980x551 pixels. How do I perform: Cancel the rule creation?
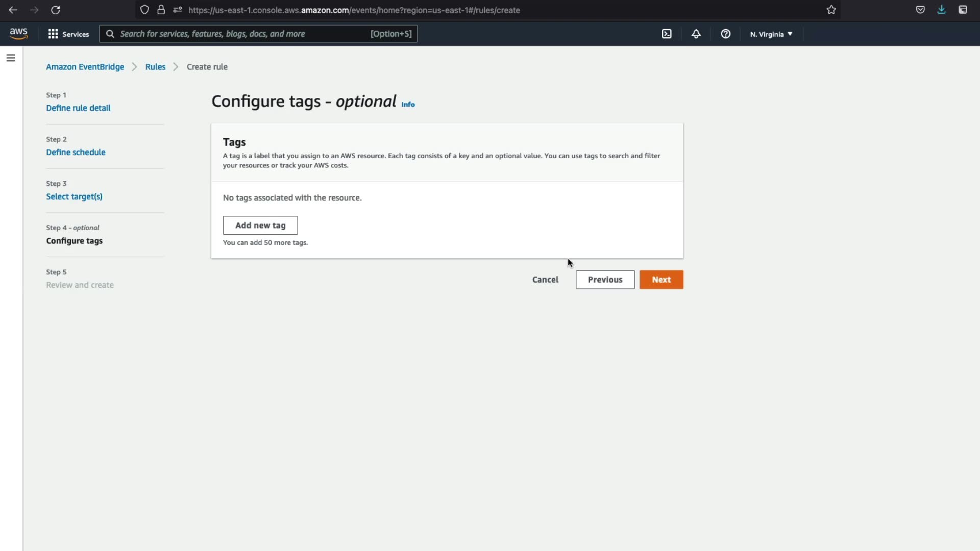point(545,280)
